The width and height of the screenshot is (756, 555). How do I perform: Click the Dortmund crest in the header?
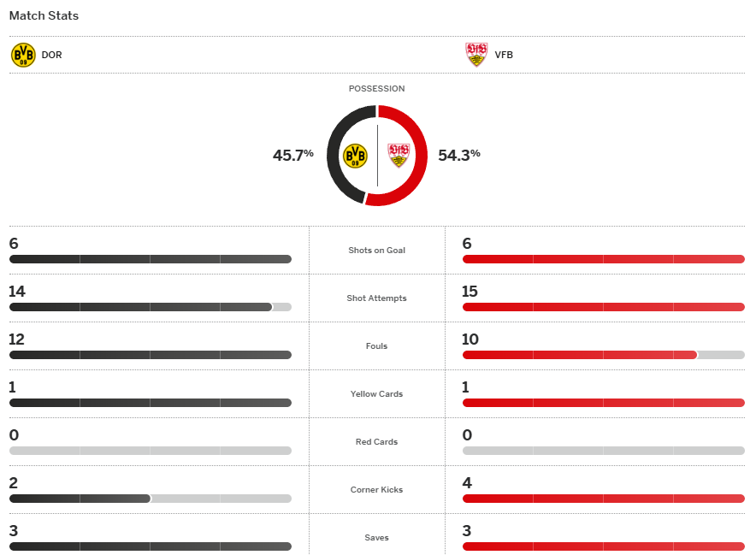click(23, 56)
